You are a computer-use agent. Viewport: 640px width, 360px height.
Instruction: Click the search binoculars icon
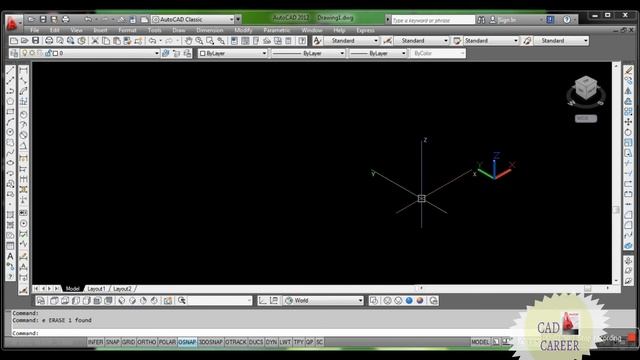click(x=482, y=20)
